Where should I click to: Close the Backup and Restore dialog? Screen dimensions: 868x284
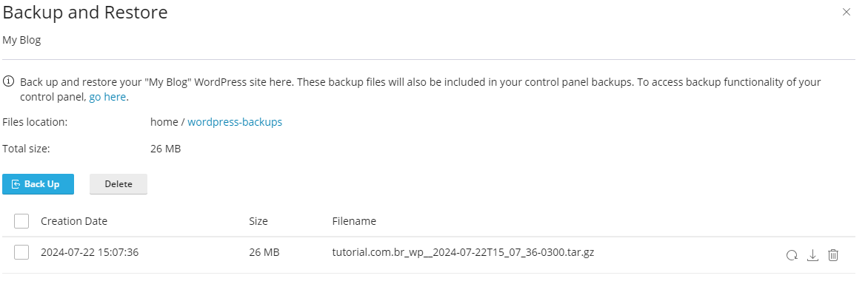pyautogui.click(x=846, y=12)
